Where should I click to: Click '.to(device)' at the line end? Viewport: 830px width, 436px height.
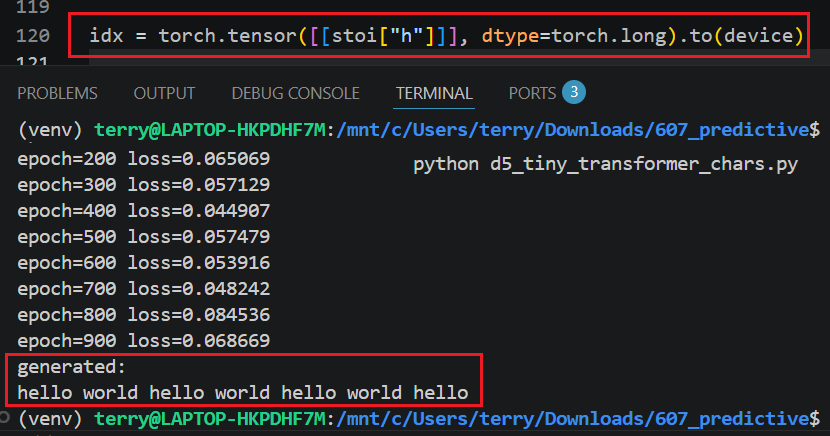[x=741, y=36]
